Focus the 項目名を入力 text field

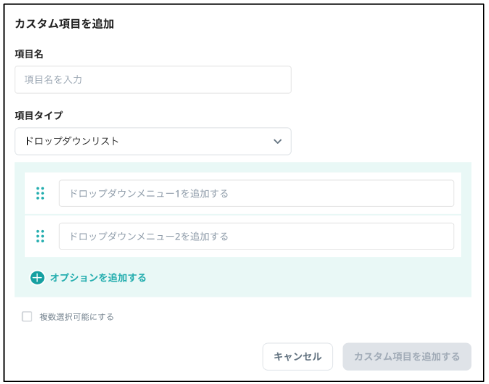(153, 80)
